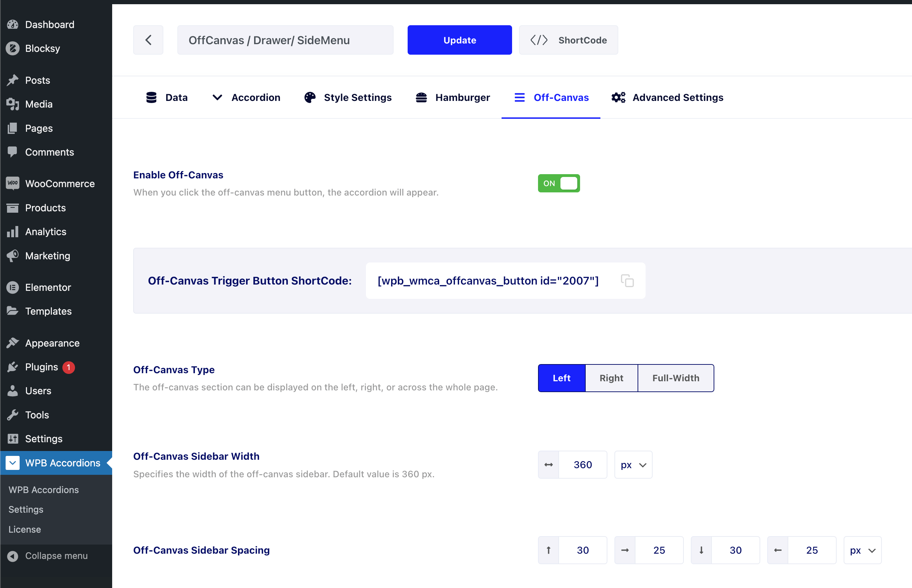Open the sidebar width unit dropdown
This screenshot has width=912, height=588.
[x=633, y=465]
